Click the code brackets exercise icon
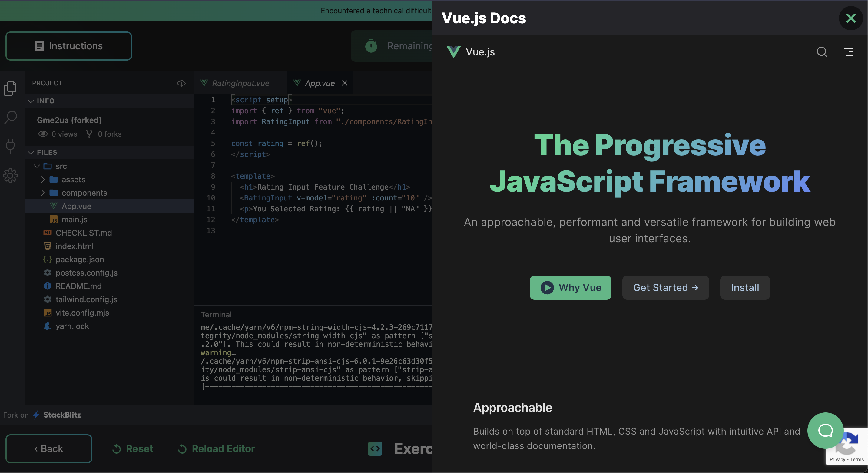 pos(375,448)
